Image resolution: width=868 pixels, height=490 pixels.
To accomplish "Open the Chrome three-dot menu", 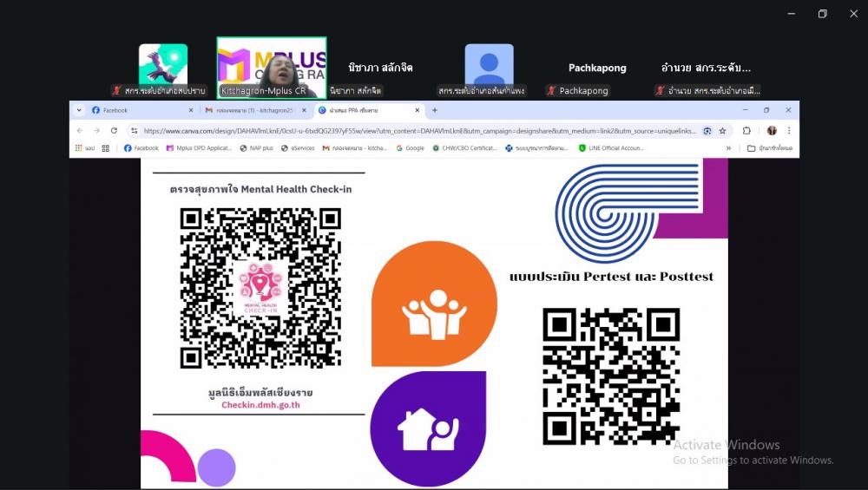I will coord(788,131).
